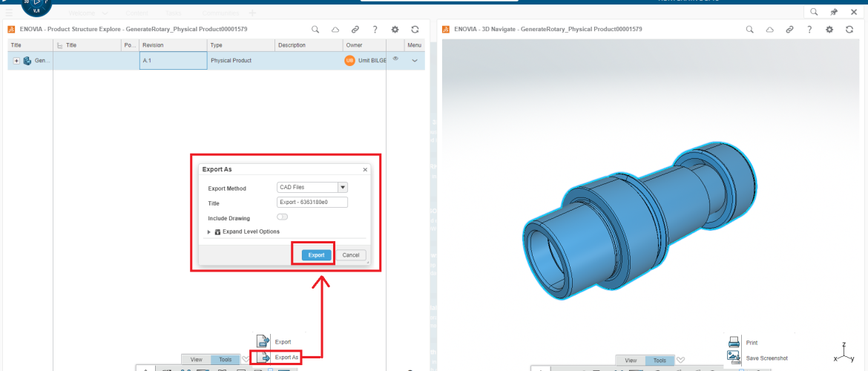Toggle the Include Drawing switch

[282, 217]
